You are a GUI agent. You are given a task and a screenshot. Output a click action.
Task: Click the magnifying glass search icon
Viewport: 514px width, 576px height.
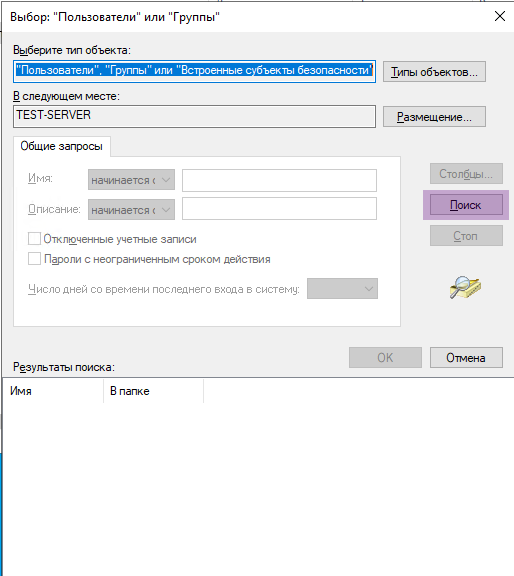coord(465,287)
